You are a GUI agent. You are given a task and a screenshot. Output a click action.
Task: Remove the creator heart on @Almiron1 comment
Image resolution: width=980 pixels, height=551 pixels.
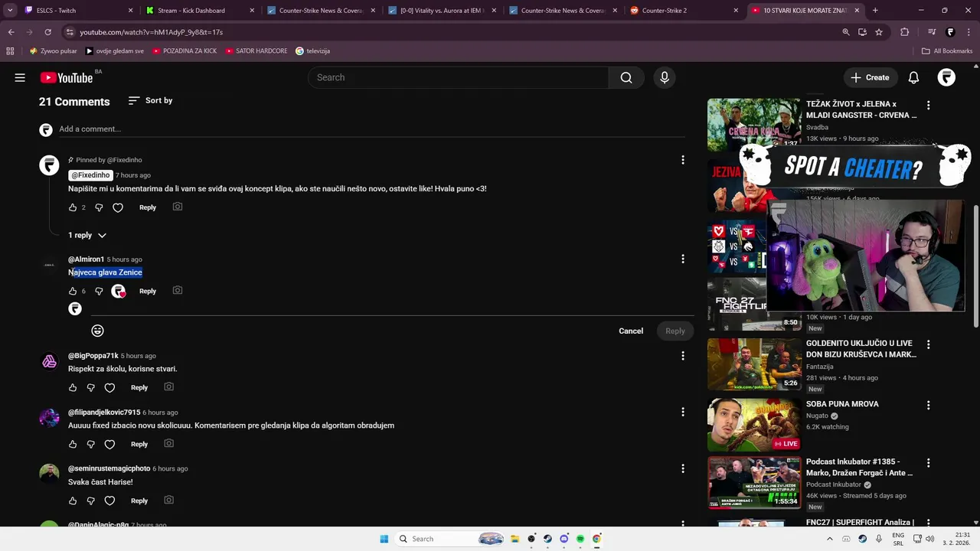tap(118, 291)
